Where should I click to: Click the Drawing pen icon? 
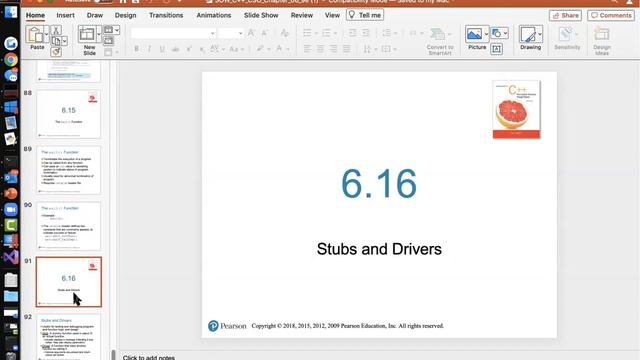point(528,34)
